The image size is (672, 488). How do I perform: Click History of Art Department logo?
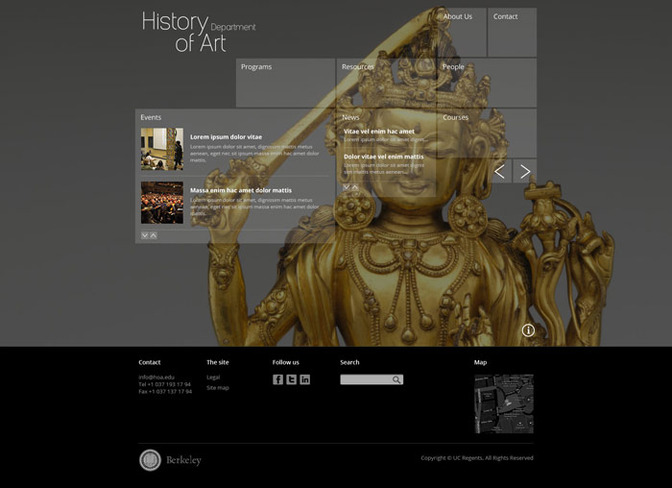click(x=198, y=32)
